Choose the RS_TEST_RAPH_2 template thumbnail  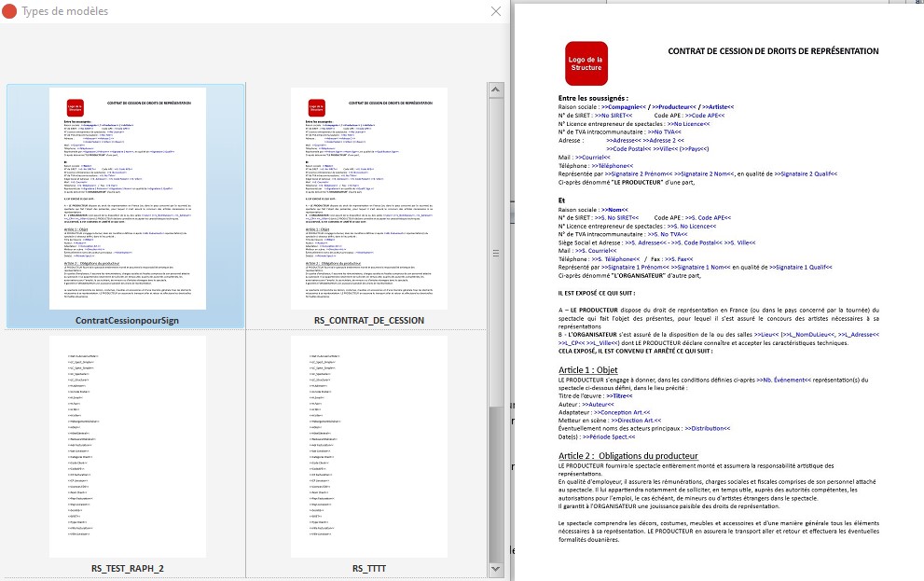(127, 446)
